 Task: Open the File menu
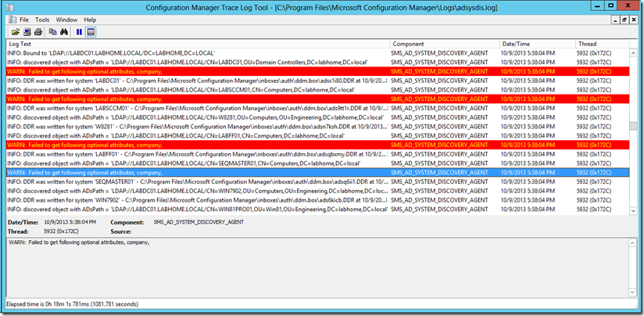coord(24,20)
